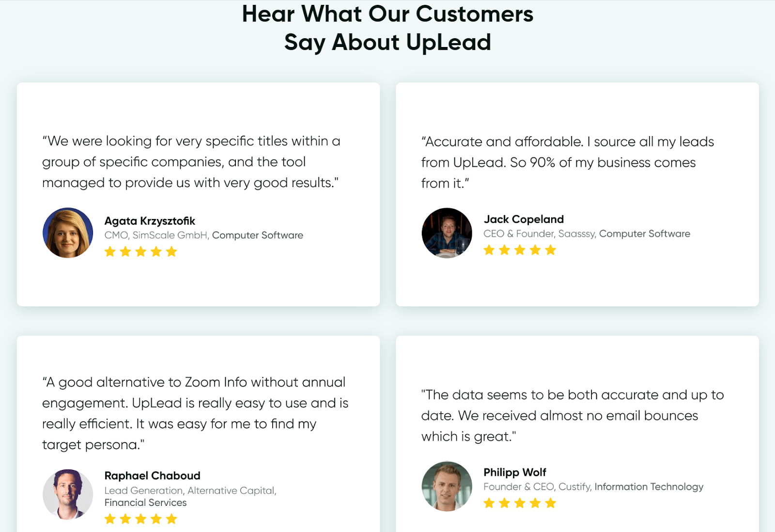
Task: Click first star under Agata Krzysztofik
Action: coord(110,251)
